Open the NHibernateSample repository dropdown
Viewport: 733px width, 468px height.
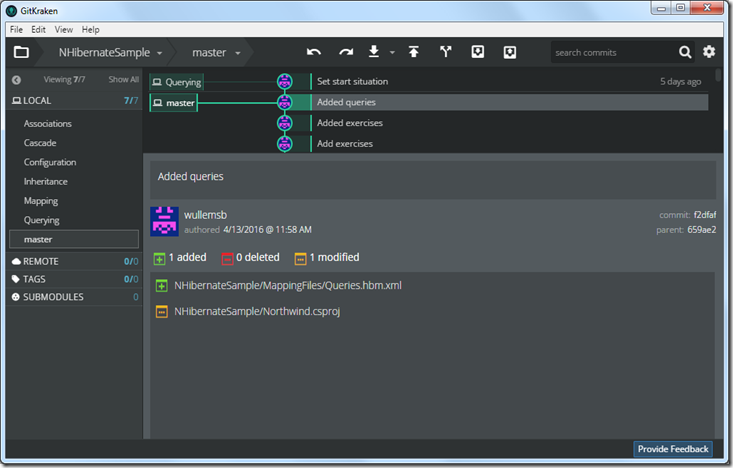pyautogui.click(x=110, y=52)
